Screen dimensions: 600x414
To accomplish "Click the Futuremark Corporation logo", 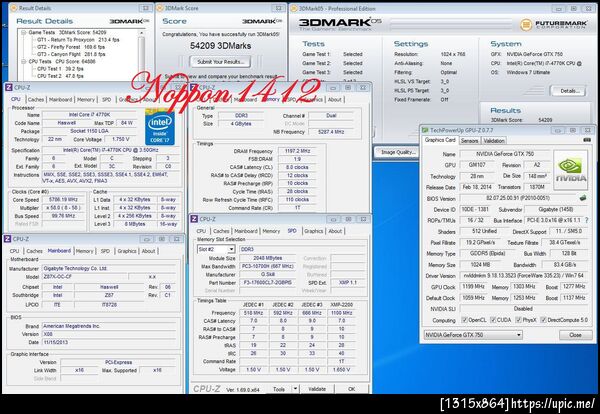I will tap(554, 25).
